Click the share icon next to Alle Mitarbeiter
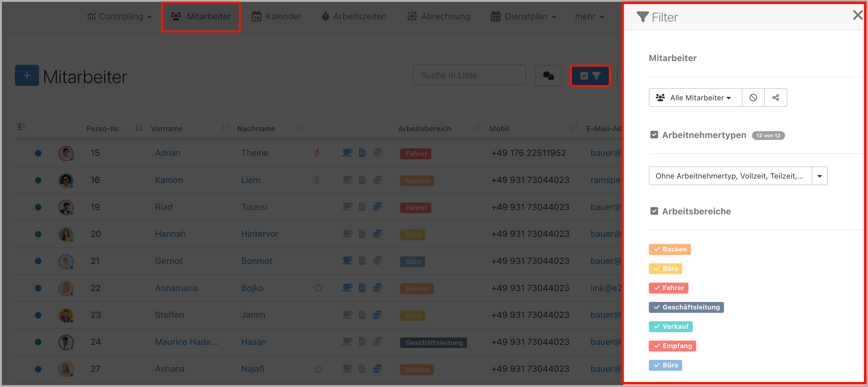Image resolution: width=868 pixels, height=387 pixels. coord(775,98)
